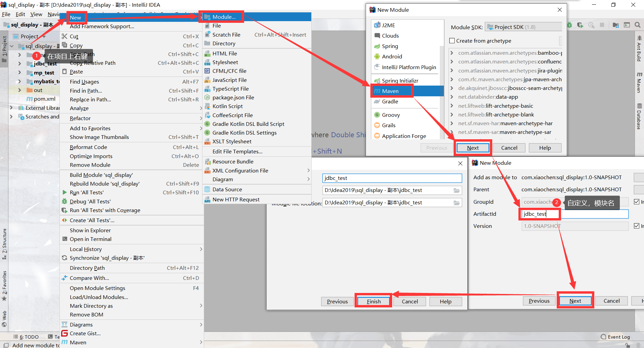Image resolution: width=644 pixels, height=348 pixels.
Task: Click the Version field showing 1.0-SNAPSHOT
Action: coord(575,226)
